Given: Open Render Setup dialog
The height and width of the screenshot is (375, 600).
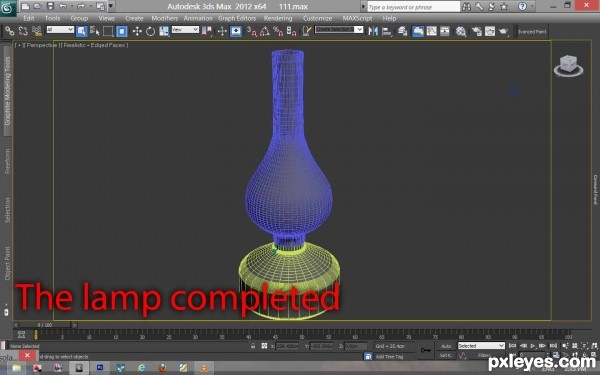Looking at the screenshot, I should click(476, 31).
